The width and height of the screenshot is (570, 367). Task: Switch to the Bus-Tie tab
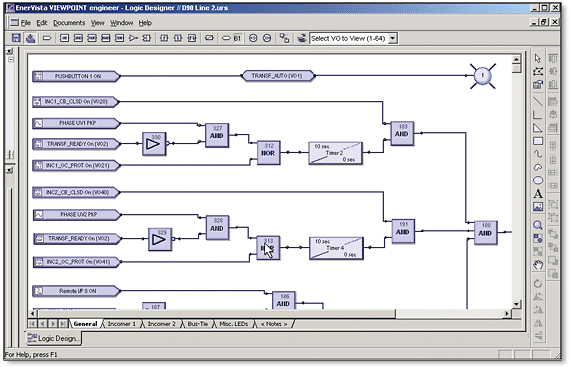coord(198,324)
